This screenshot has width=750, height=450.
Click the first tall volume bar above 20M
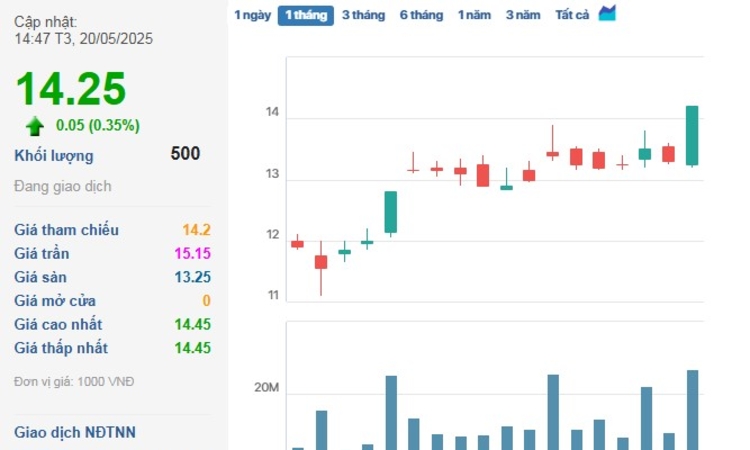391,412
